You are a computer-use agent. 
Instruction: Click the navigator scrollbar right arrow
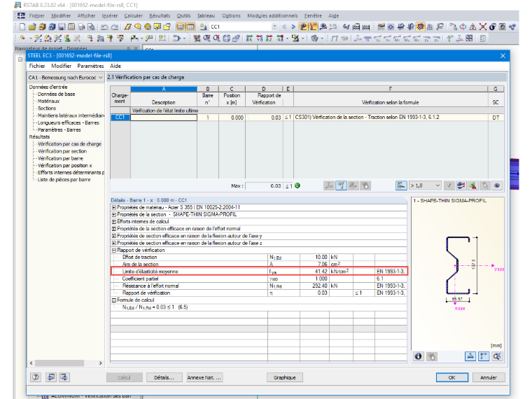100,363
